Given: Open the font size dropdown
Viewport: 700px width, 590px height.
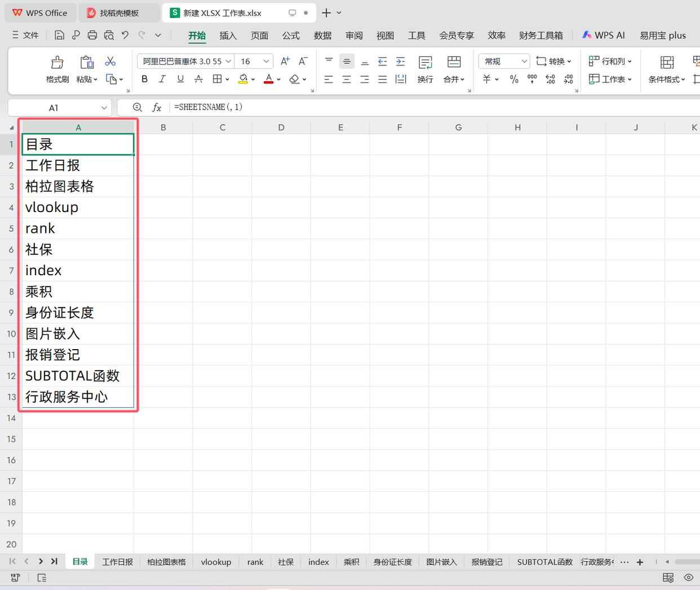Looking at the screenshot, I should pyautogui.click(x=266, y=61).
